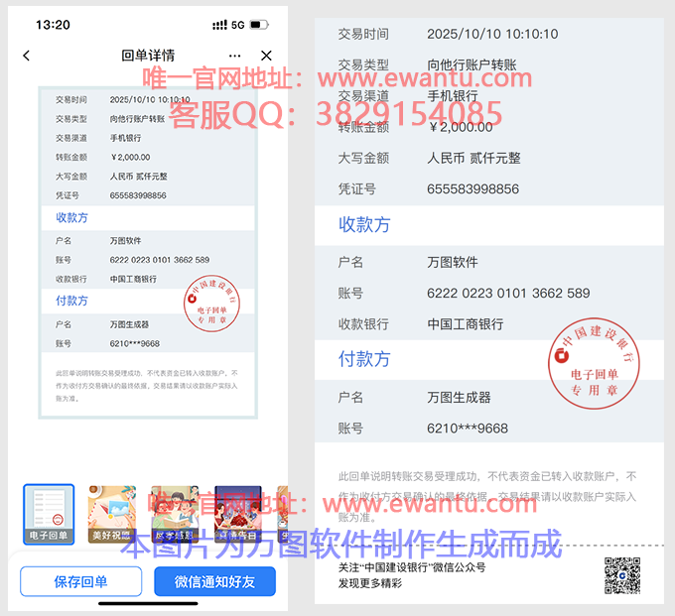Tap payee name 万图软件 in enlarged receipt

453,262
